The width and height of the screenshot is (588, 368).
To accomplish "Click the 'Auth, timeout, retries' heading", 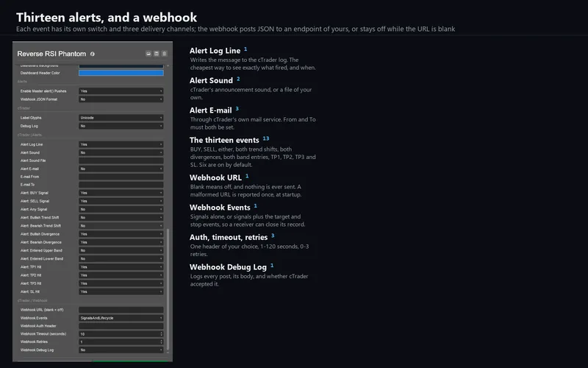I will 229,237.
